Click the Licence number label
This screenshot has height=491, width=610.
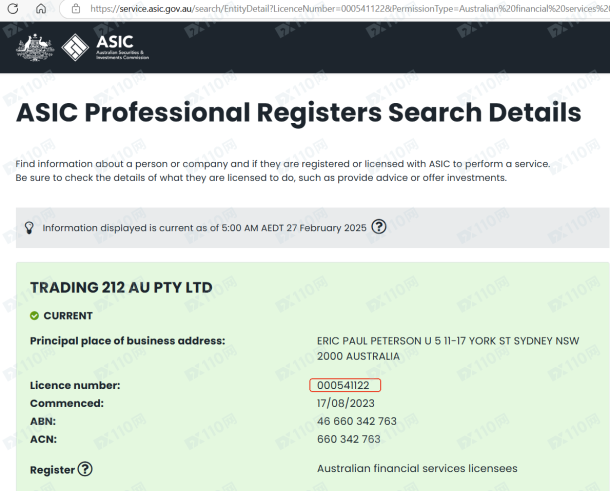(x=75, y=385)
